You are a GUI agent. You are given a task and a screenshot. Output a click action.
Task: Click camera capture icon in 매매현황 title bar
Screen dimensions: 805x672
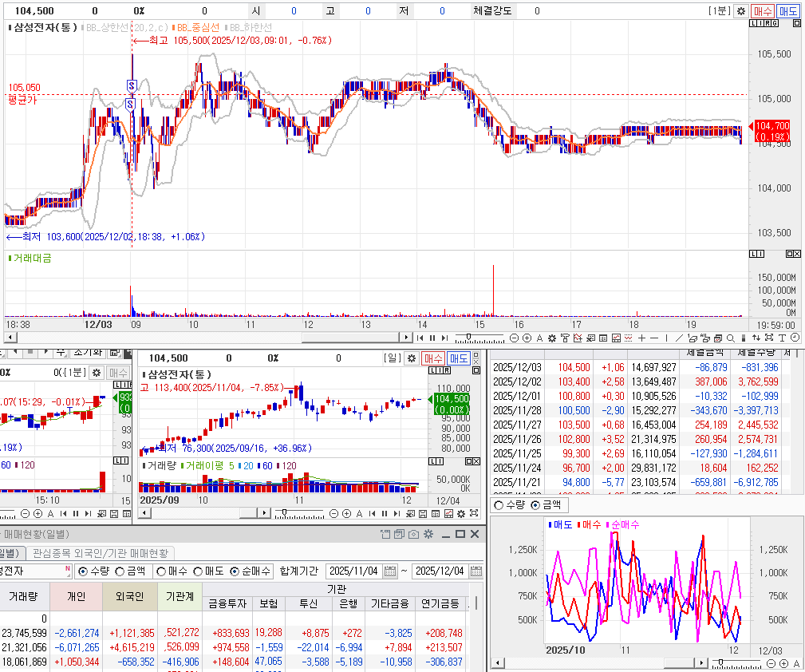413,534
